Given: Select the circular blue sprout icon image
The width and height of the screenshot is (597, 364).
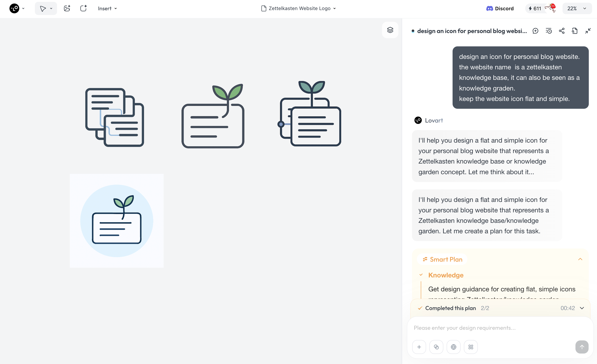Looking at the screenshot, I should pos(117,221).
